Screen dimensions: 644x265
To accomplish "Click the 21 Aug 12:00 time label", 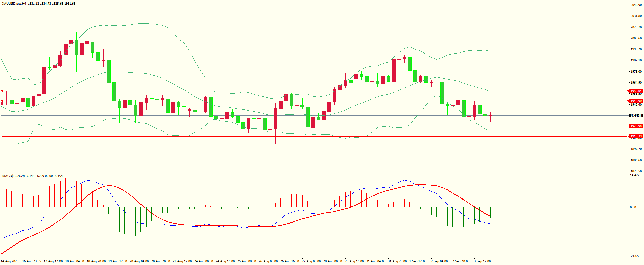I will tap(182, 261).
